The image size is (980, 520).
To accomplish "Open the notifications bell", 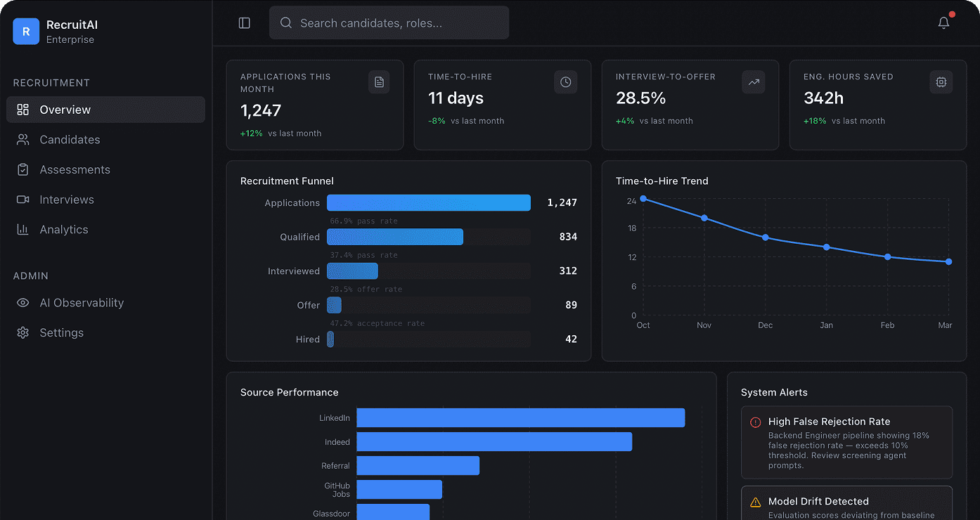I will pyautogui.click(x=944, y=23).
